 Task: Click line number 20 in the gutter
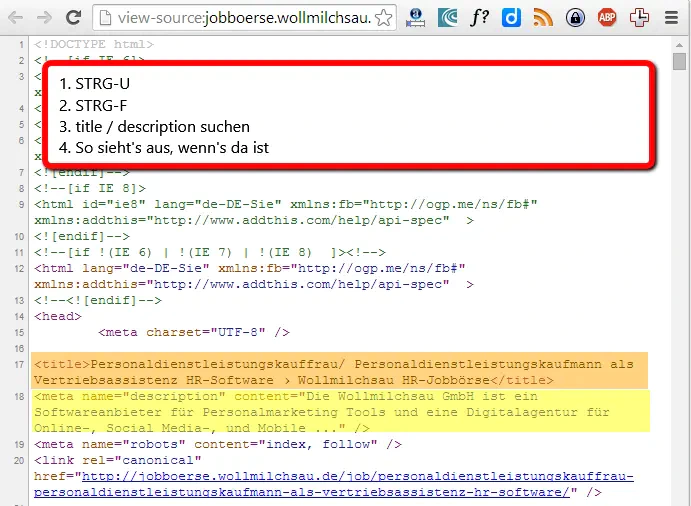(19, 461)
